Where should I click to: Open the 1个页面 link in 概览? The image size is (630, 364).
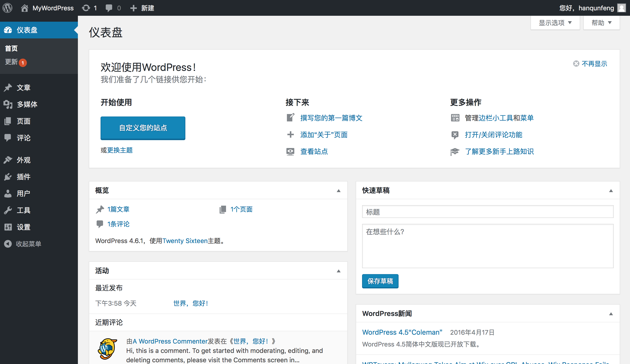click(241, 209)
